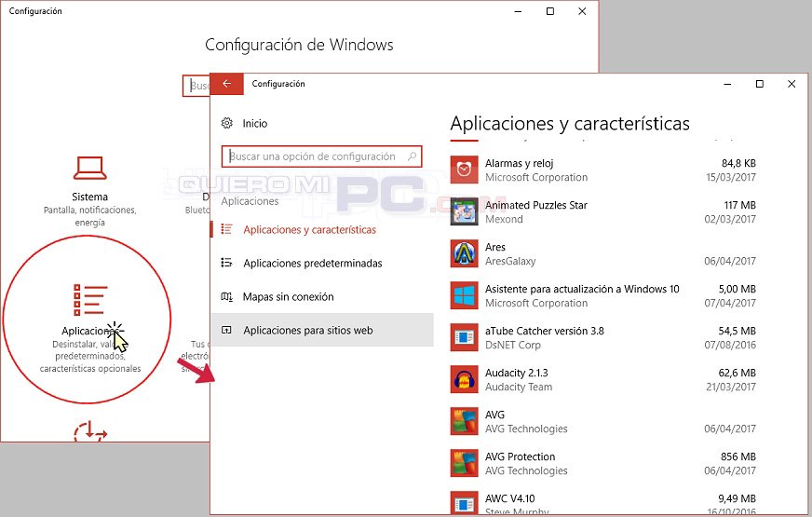Click the DsNET Corp publisher name
The width and height of the screenshot is (812, 517).
pos(513,345)
